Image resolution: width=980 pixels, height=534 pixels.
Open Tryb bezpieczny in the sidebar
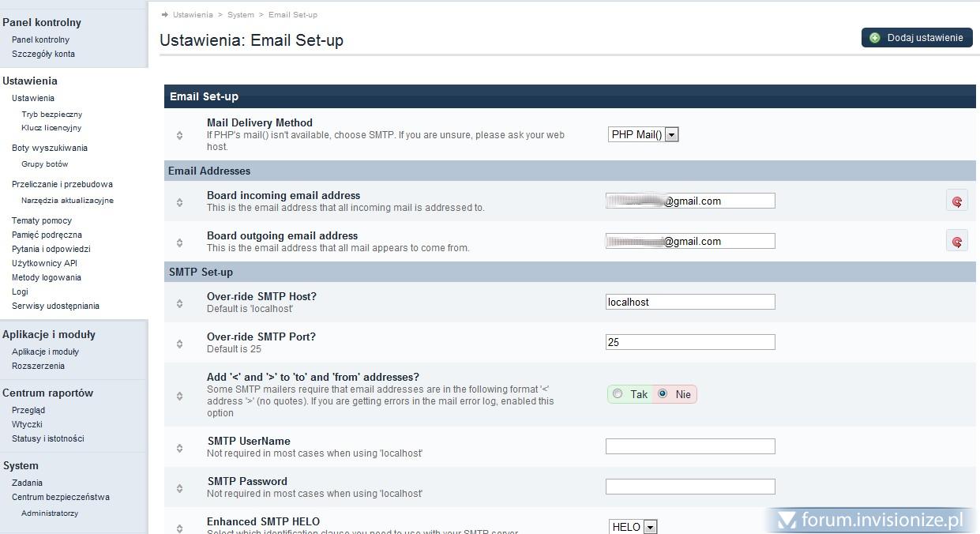(51, 115)
